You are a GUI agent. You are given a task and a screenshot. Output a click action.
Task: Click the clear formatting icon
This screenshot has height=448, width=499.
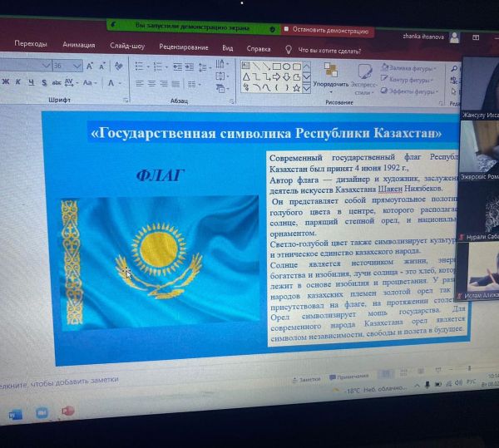(120, 66)
